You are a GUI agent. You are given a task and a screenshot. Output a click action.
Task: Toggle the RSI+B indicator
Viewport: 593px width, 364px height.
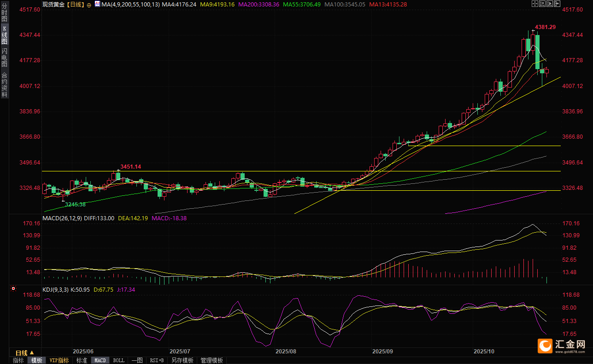[x=157, y=360]
